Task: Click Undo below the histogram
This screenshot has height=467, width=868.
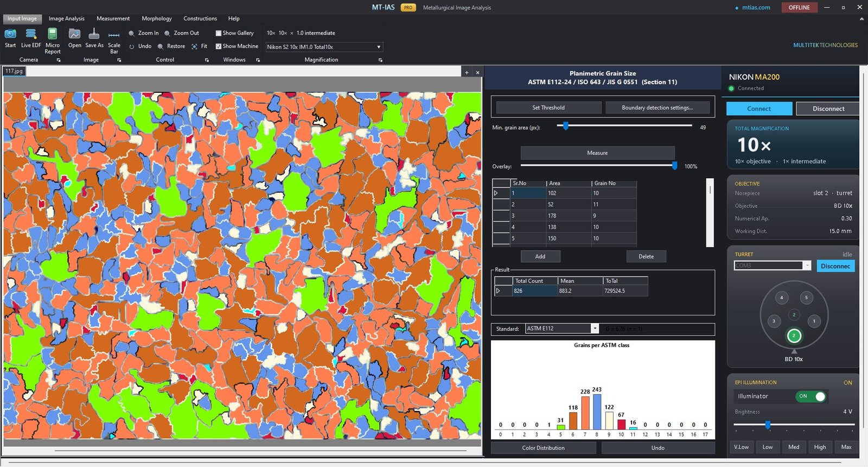Action: 658,448
